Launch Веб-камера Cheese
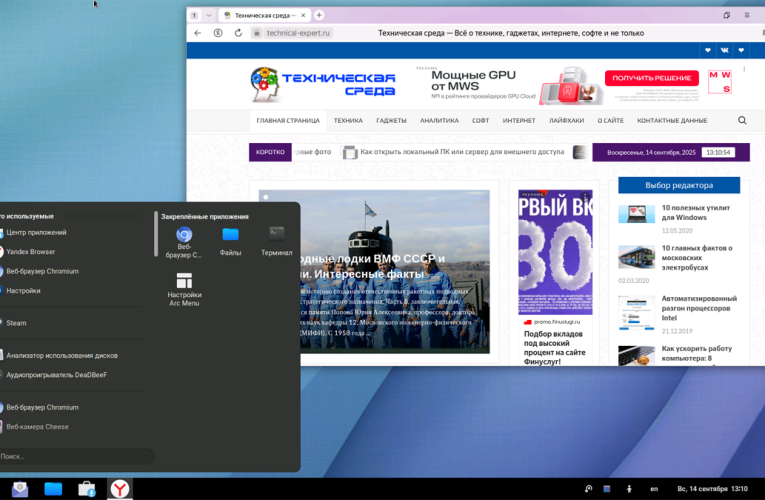Viewport: 765px width, 500px height. tap(37, 427)
